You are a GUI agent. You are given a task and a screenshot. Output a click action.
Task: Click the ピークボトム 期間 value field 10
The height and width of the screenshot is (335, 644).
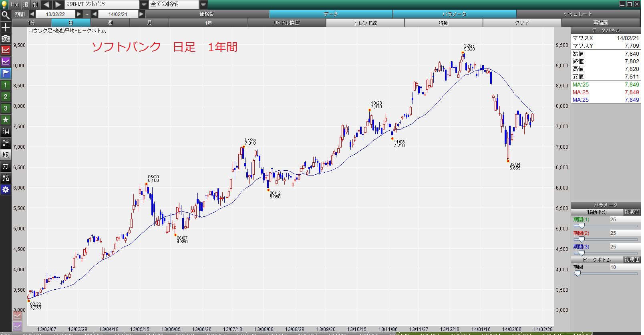pos(625,267)
